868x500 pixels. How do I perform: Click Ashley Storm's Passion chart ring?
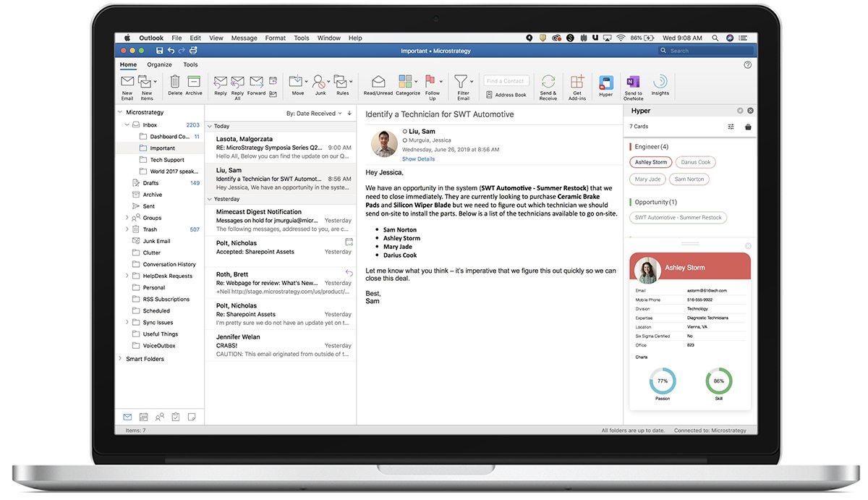point(662,379)
